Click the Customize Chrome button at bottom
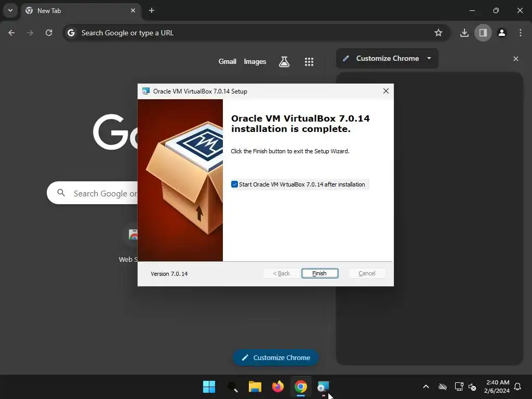The image size is (532, 399). pyautogui.click(x=275, y=357)
